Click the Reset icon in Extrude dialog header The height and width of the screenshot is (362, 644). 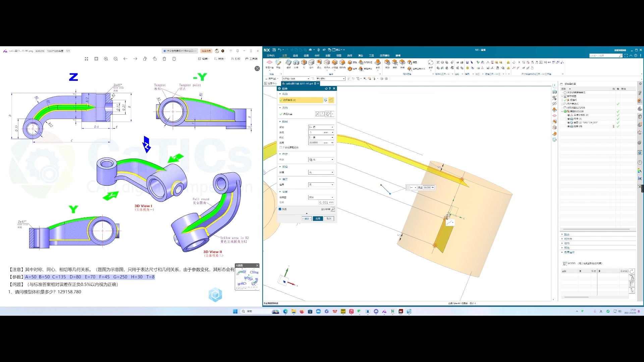coord(326,88)
